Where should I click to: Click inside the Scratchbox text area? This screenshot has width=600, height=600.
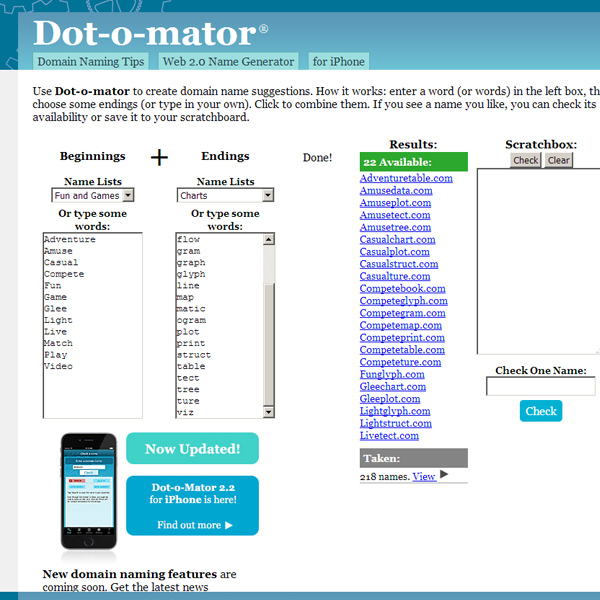coord(538,261)
